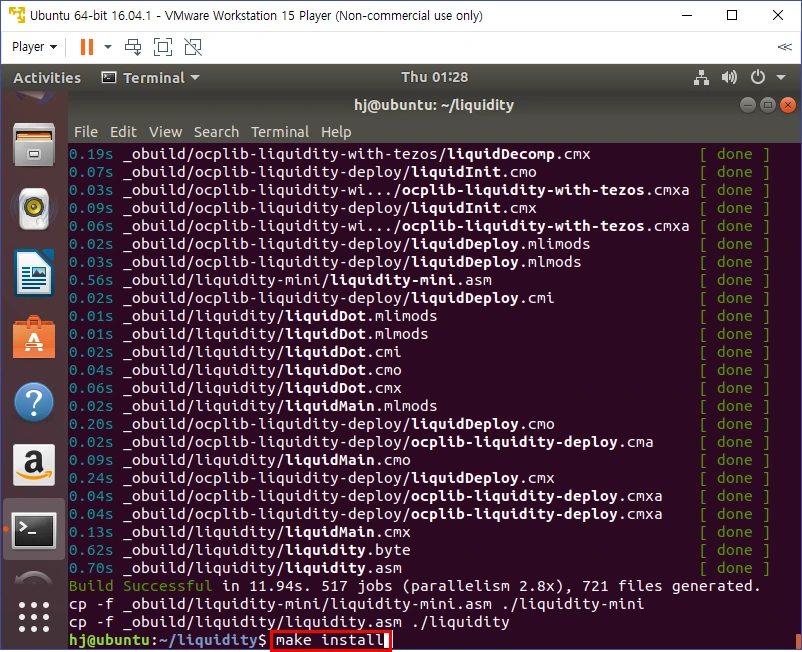Image resolution: width=802 pixels, height=652 pixels.
Task: Pause the virtual machine with the orange pause icon
Action: coord(87,47)
